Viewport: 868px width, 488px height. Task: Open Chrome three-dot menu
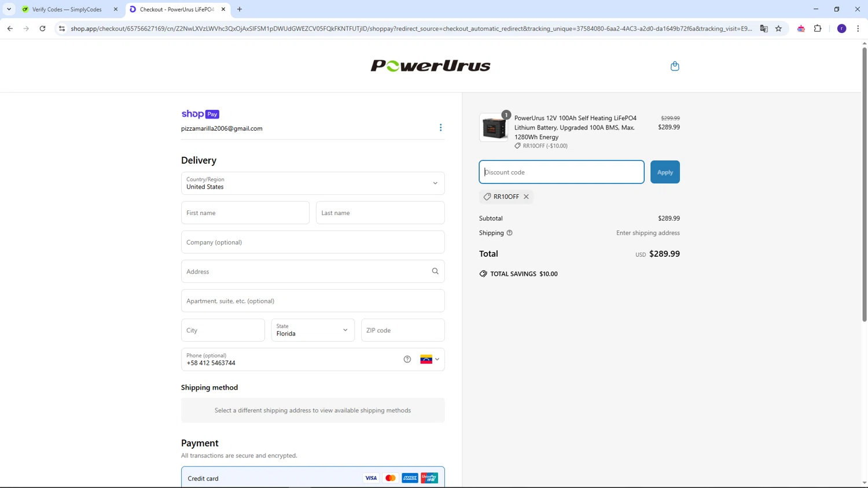point(858,28)
